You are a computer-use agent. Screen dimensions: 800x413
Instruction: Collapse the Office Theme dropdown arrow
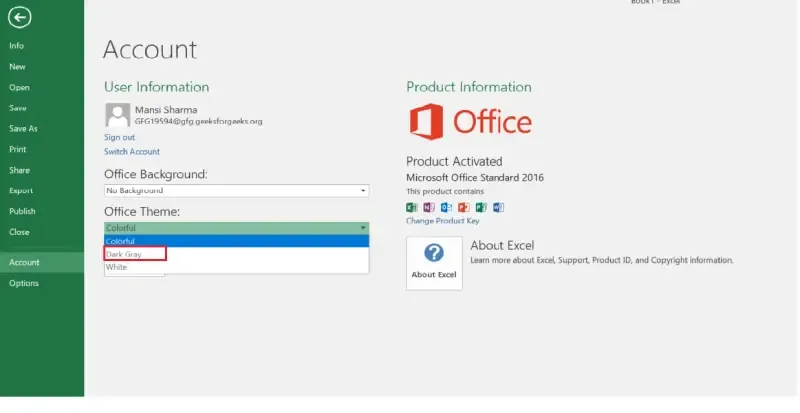[363, 228]
